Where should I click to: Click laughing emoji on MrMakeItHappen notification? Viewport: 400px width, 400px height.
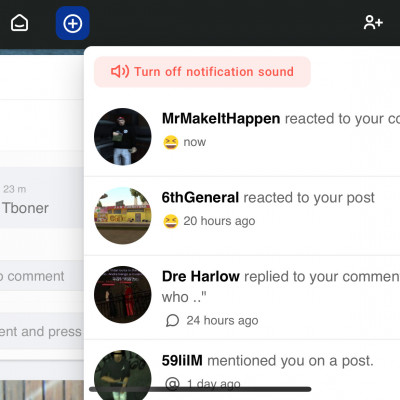tap(171, 142)
